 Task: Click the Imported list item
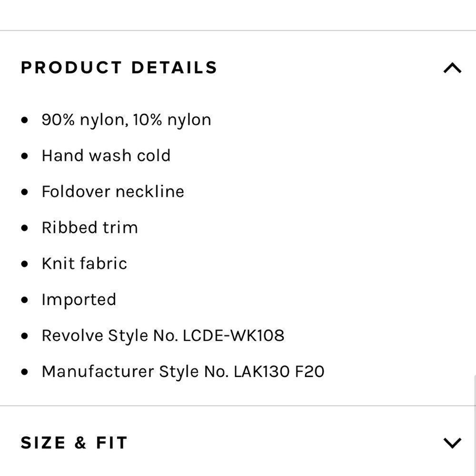79,299
